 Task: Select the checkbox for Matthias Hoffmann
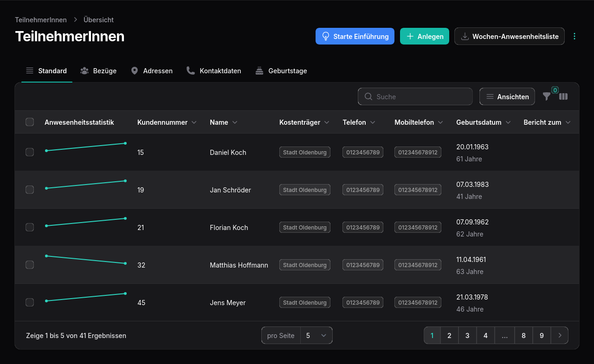pos(30,265)
